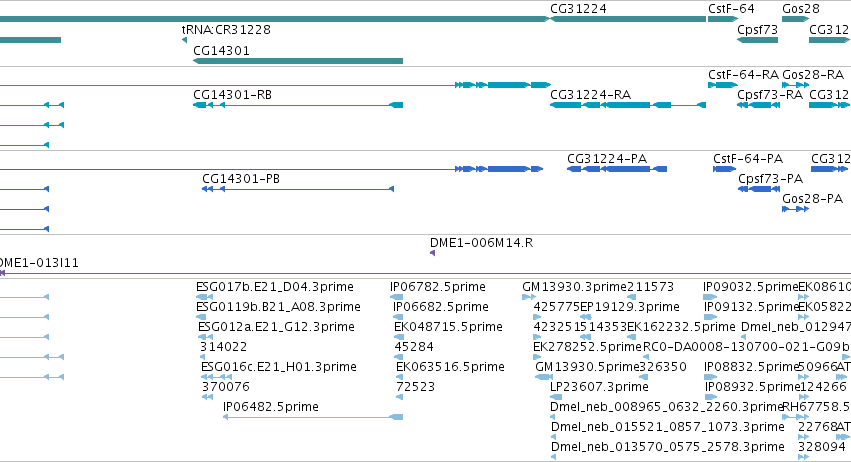
Task: Select the IP06682.5prime EST label
Action: coord(441,307)
